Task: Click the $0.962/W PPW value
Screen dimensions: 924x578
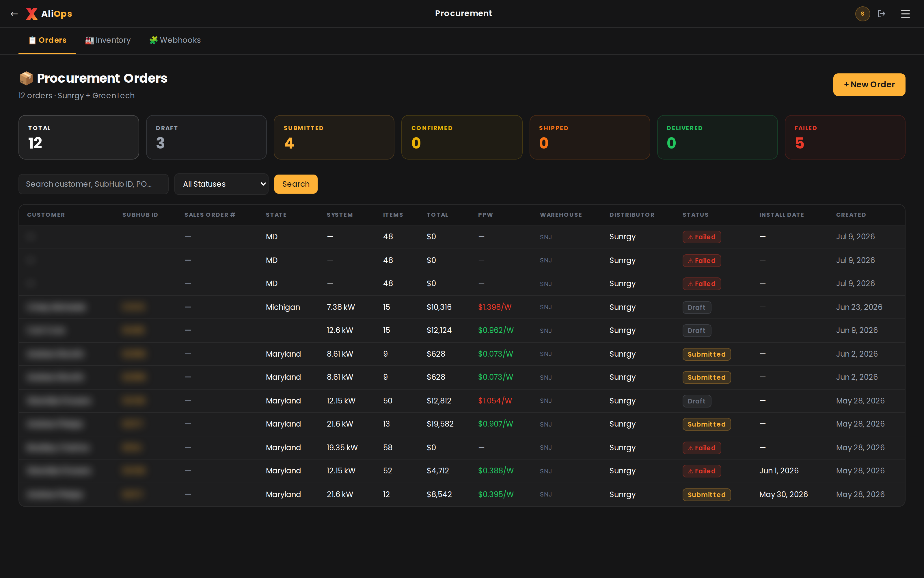Action: point(495,330)
